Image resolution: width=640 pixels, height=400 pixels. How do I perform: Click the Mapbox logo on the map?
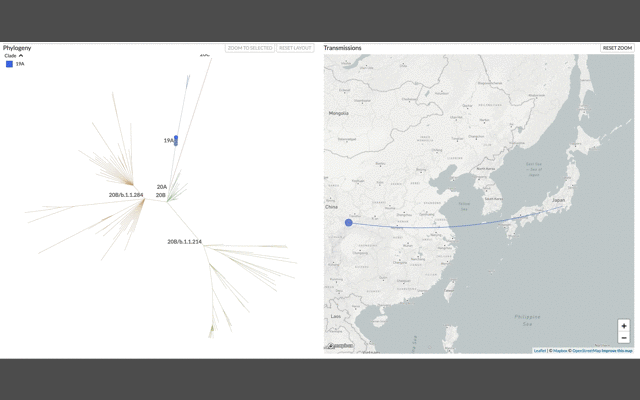[341, 346]
